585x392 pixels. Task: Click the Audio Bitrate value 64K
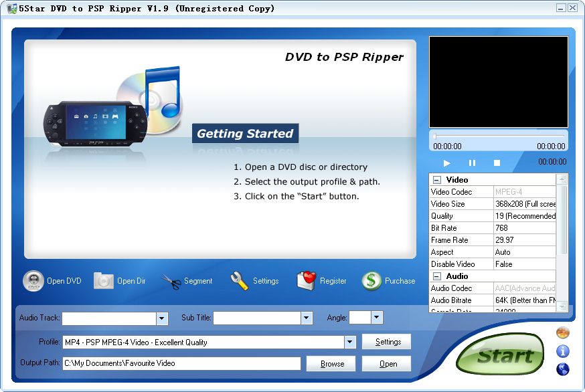click(x=525, y=300)
